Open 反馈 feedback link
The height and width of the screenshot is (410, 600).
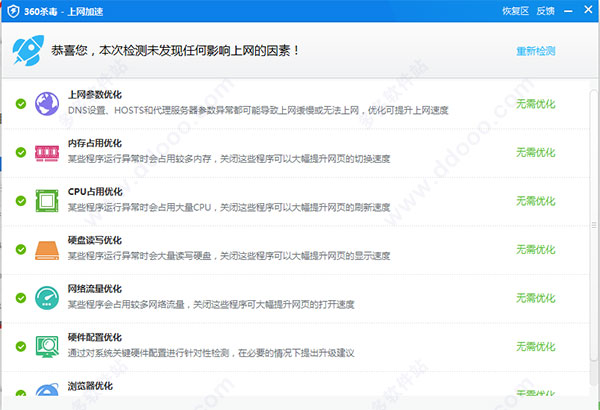(545, 11)
